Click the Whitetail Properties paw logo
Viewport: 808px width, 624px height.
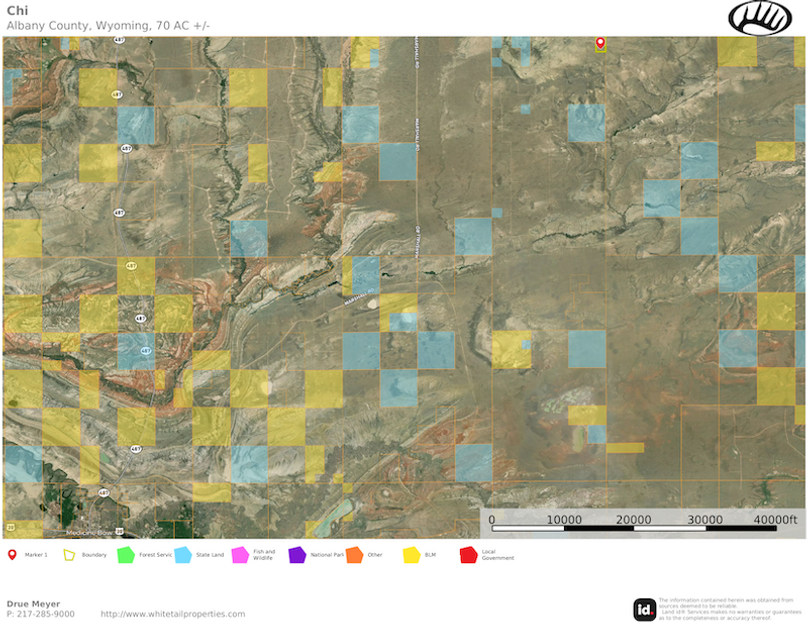[760, 18]
